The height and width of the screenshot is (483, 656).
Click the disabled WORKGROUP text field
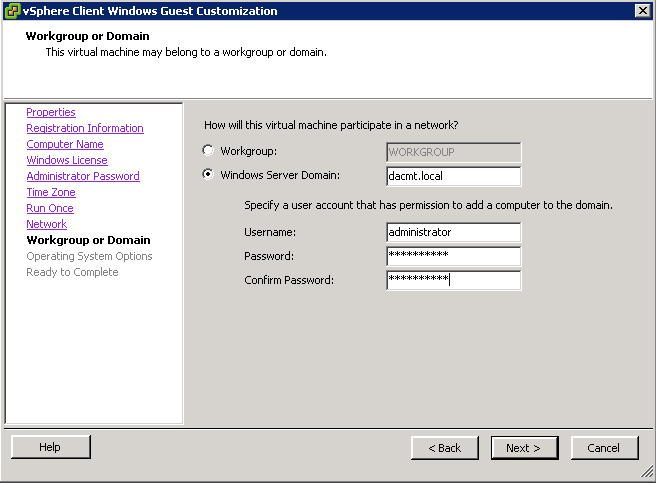[x=454, y=152]
